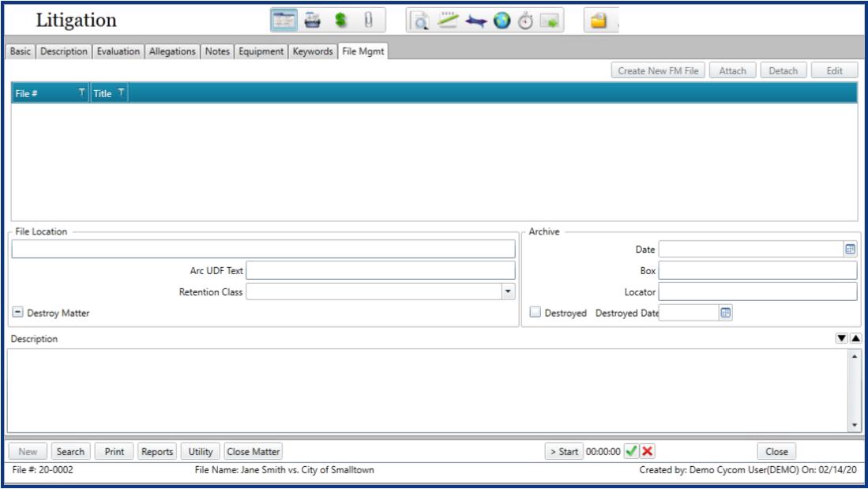Click the printer icon in toolbar
This screenshot has width=868, height=489.
pos(313,21)
